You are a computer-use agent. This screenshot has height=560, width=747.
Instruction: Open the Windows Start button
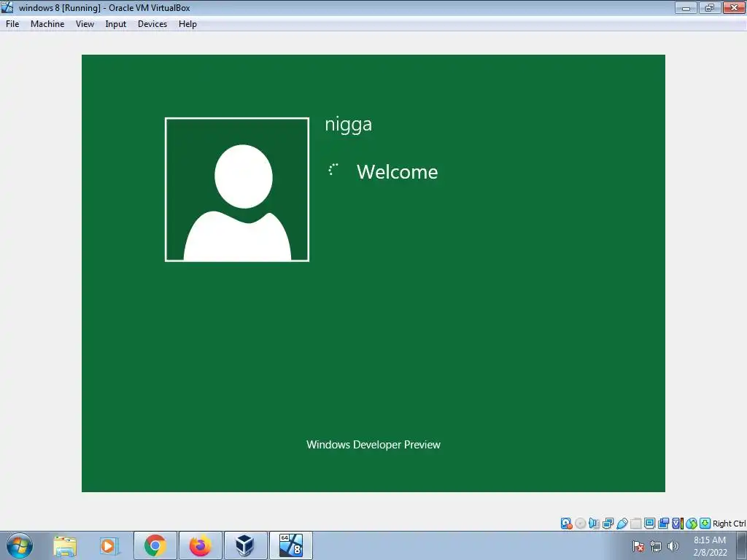pyautogui.click(x=20, y=545)
